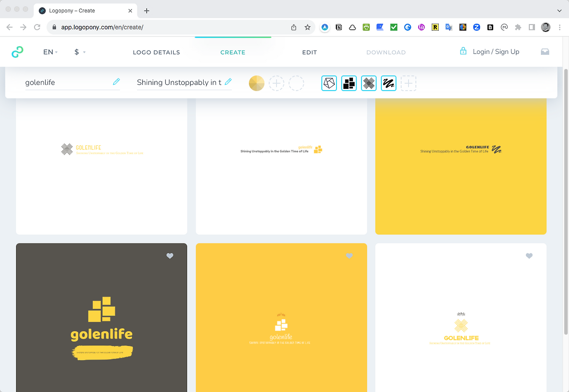Open the EN language dropdown
Viewport: 569px width, 392px height.
50,52
